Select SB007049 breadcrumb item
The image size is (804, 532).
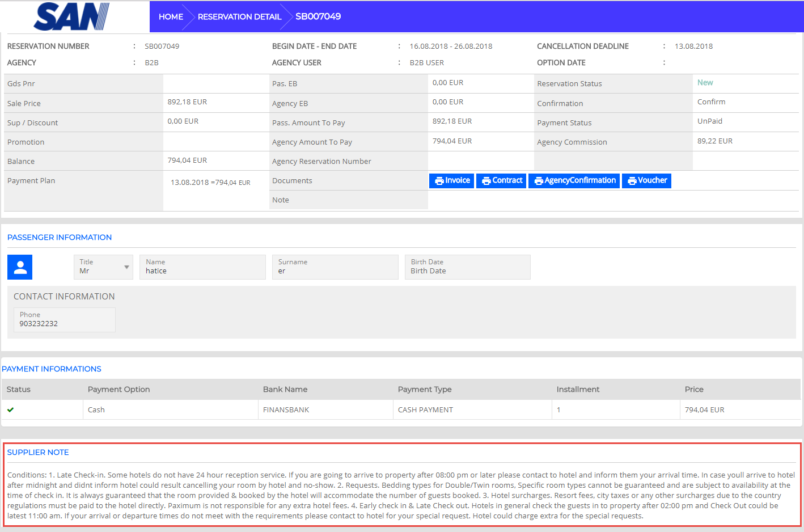pyautogui.click(x=318, y=16)
